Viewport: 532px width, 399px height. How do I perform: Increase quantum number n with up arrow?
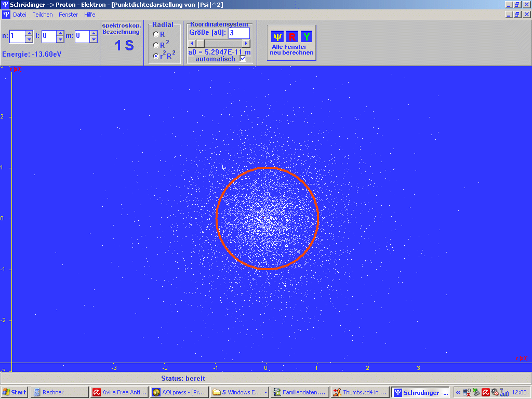tap(29, 33)
